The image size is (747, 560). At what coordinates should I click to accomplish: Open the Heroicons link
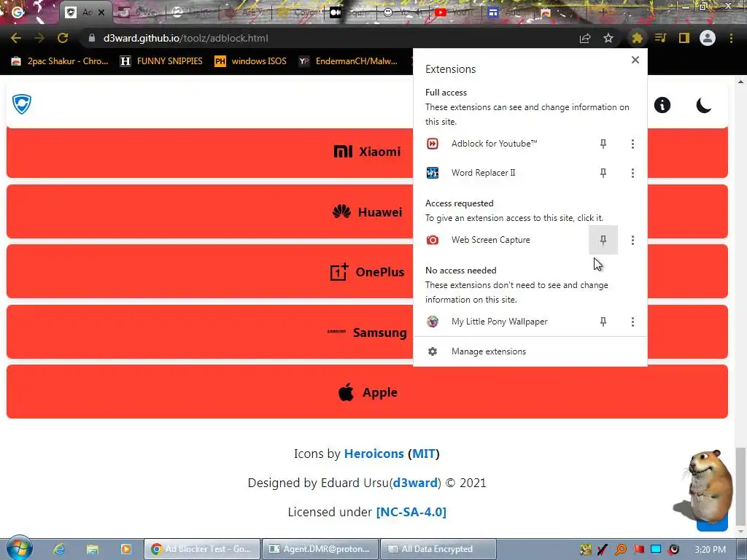pyautogui.click(x=374, y=454)
